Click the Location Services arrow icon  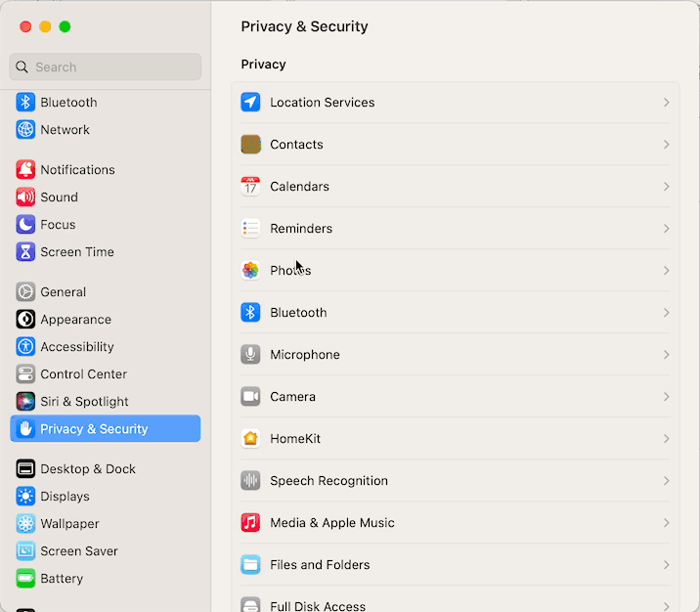(x=250, y=103)
